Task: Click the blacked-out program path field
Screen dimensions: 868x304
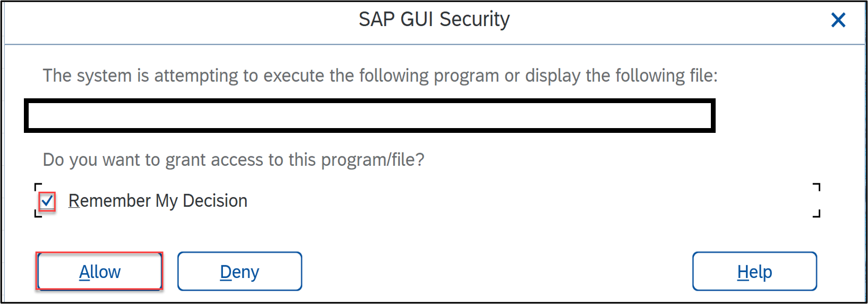Action: pyautogui.click(x=369, y=115)
